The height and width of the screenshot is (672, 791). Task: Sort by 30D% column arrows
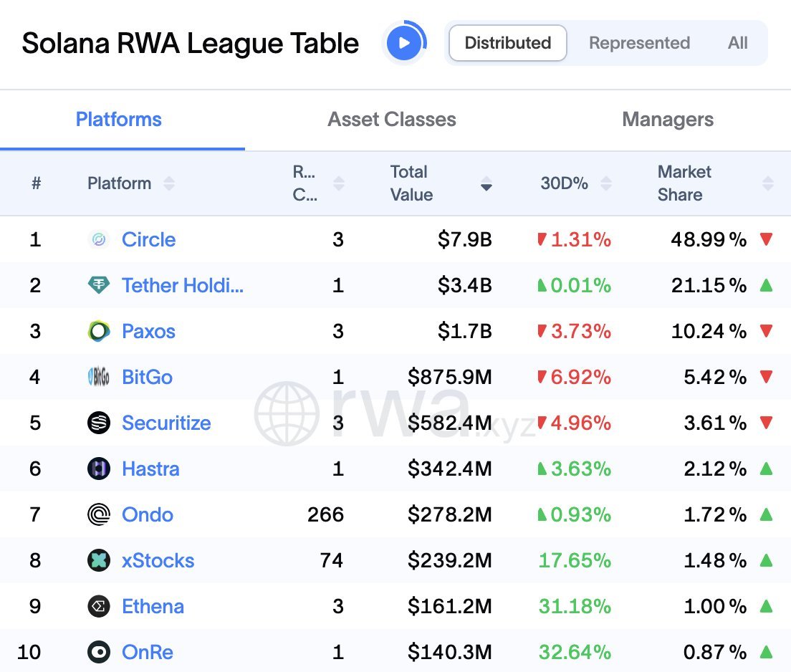(x=606, y=183)
